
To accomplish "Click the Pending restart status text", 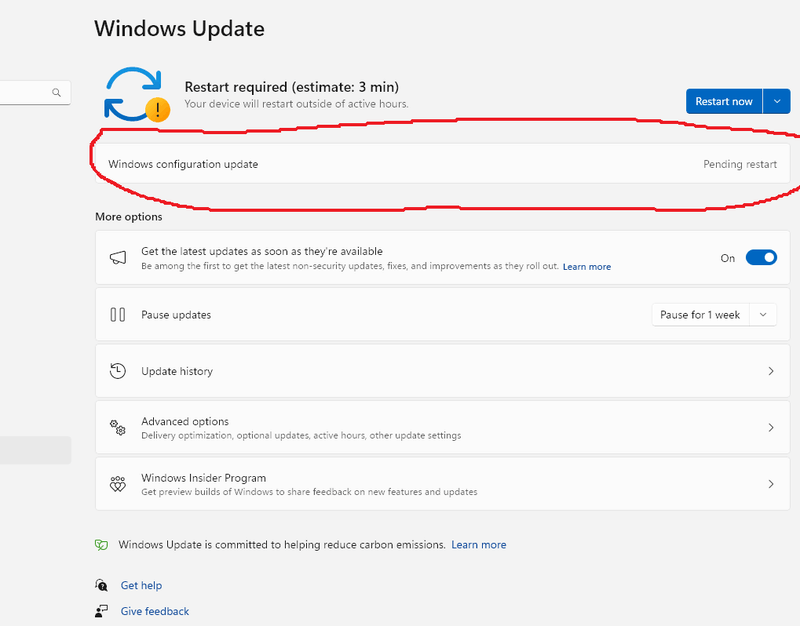I will pos(740,164).
